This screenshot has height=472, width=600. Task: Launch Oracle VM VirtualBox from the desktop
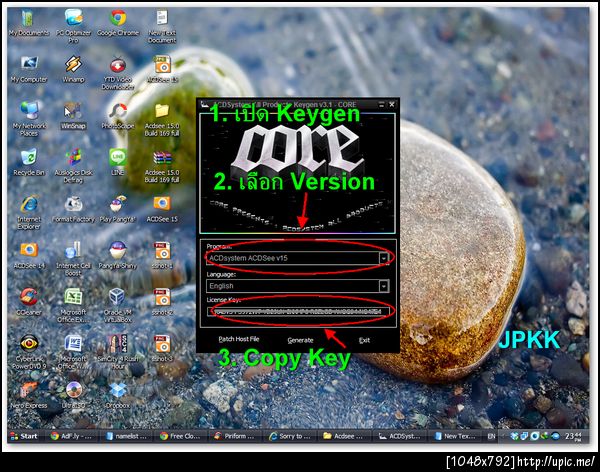(118, 306)
